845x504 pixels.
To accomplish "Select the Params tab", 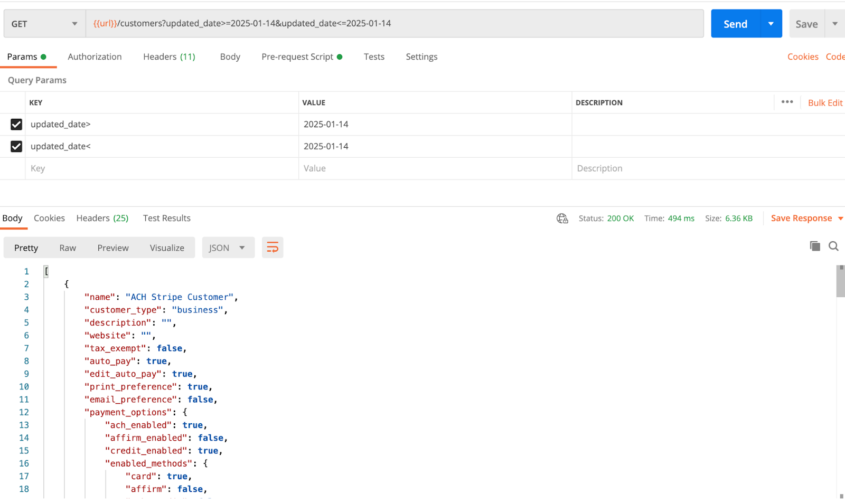I will pyautogui.click(x=26, y=57).
